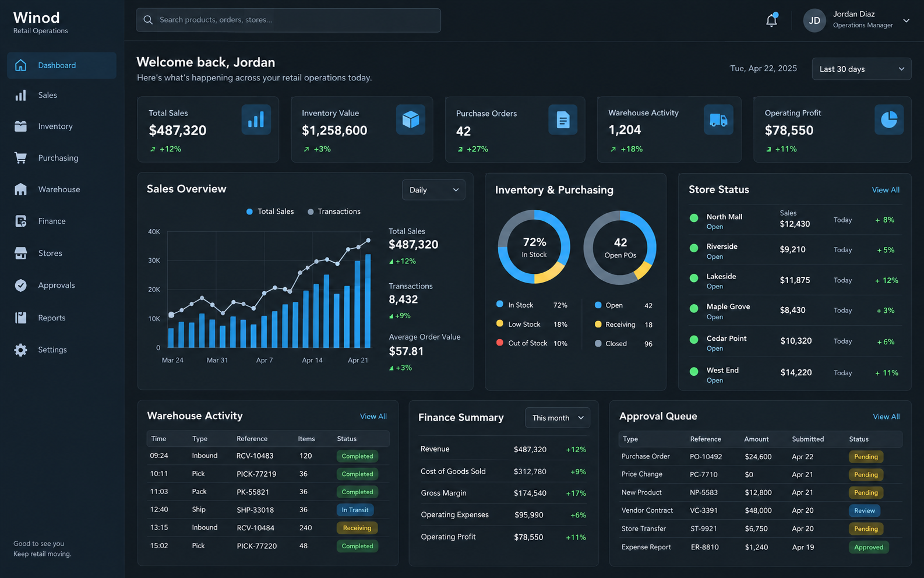Screen dimensions: 924x578
Task: Click North Mall green status dot
Action: tap(694, 218)
